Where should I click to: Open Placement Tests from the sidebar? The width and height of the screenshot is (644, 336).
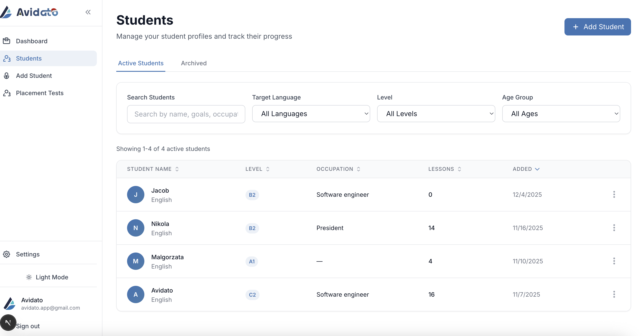(x=7, y=93)
